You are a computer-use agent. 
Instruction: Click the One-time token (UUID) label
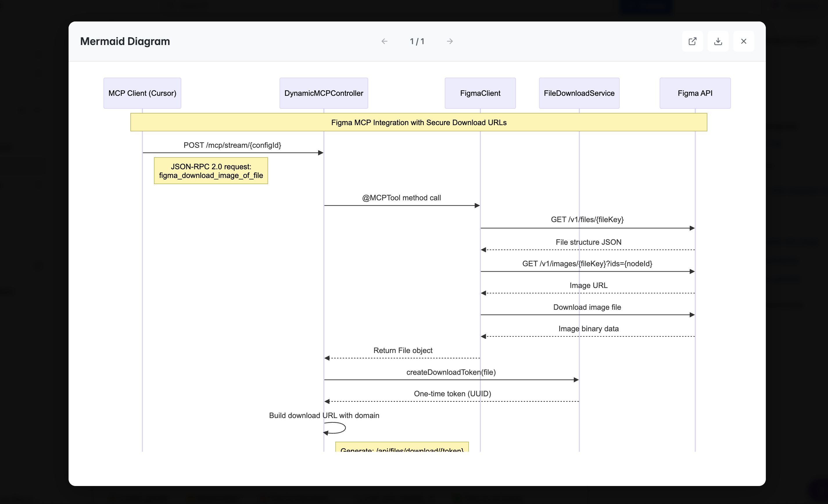click(x=452, y=393)
